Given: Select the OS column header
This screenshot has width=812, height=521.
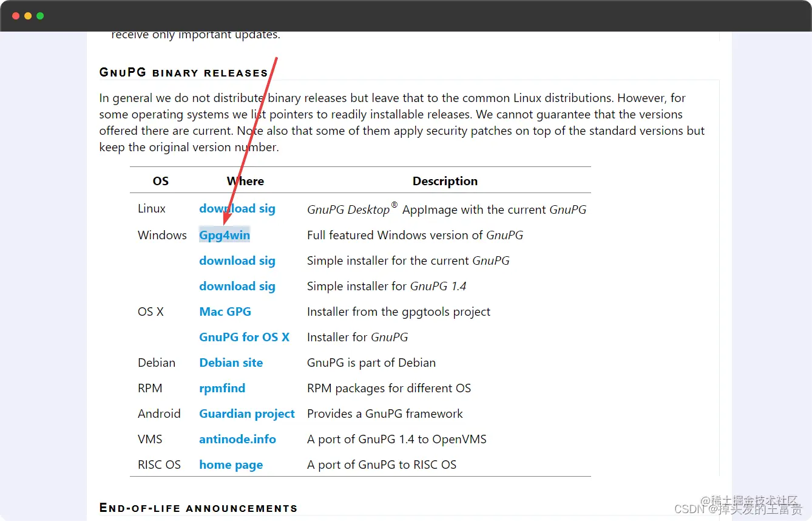Looking at the screenshot, I should tap(161, 181).
